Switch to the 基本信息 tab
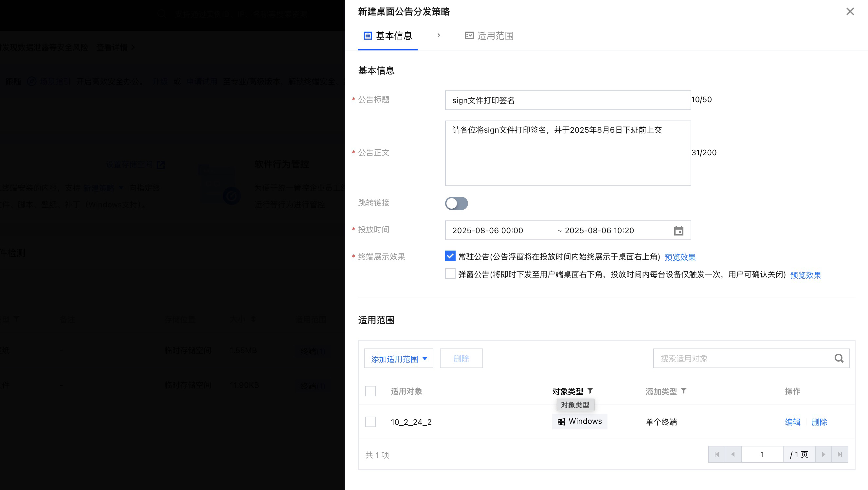The width and height of the screenshot is (868, 490). click(x=388, y=36)
